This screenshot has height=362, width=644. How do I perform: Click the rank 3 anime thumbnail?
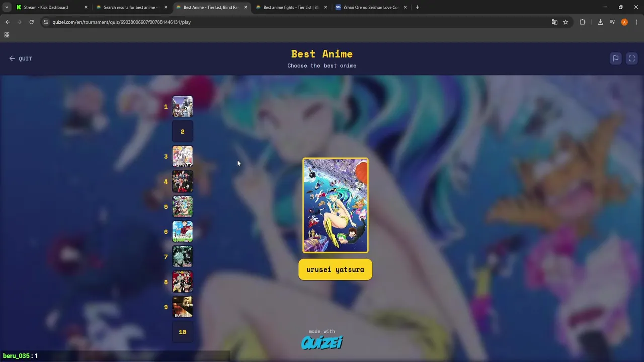click(182, 156)
